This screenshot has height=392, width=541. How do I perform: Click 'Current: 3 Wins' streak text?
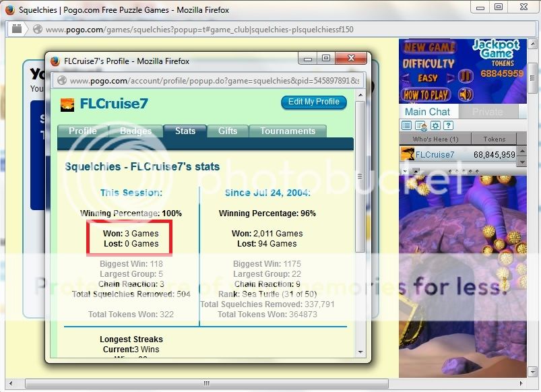131,350
